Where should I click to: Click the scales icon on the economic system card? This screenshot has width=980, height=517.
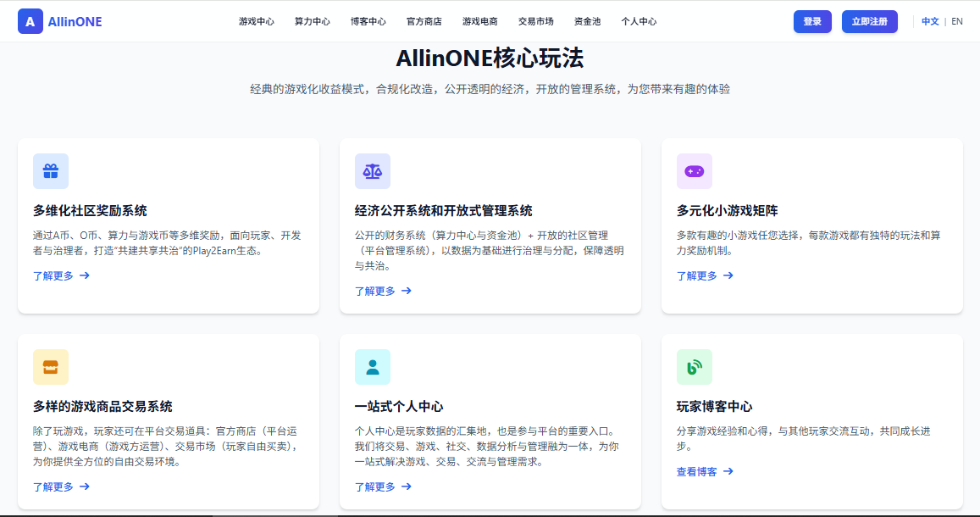click(x=373, y=170)
